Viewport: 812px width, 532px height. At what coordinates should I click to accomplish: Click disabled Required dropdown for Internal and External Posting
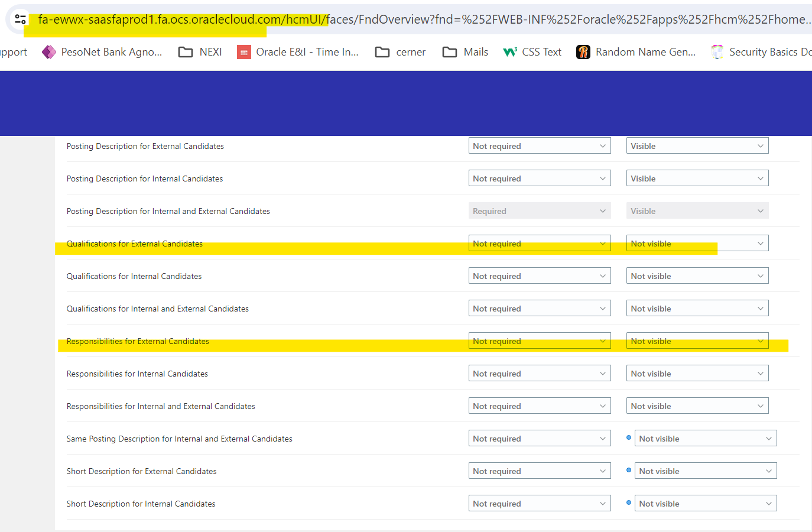coord(540,211)
